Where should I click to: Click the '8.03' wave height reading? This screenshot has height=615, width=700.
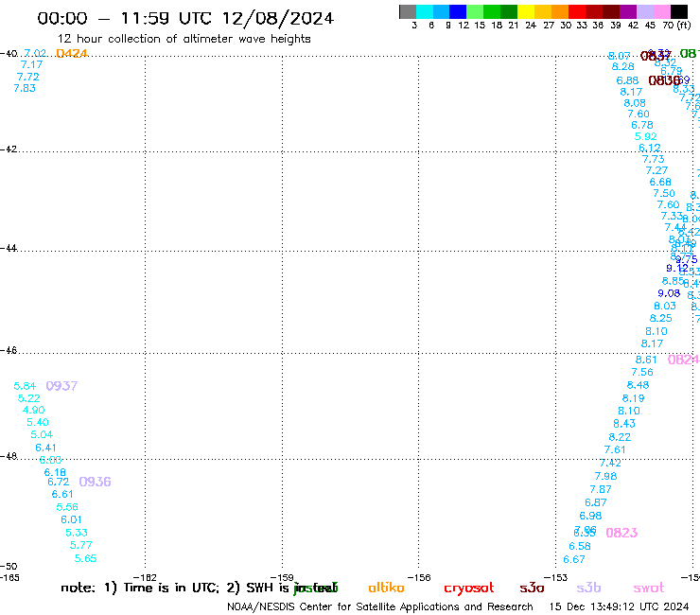coord(665,306)
